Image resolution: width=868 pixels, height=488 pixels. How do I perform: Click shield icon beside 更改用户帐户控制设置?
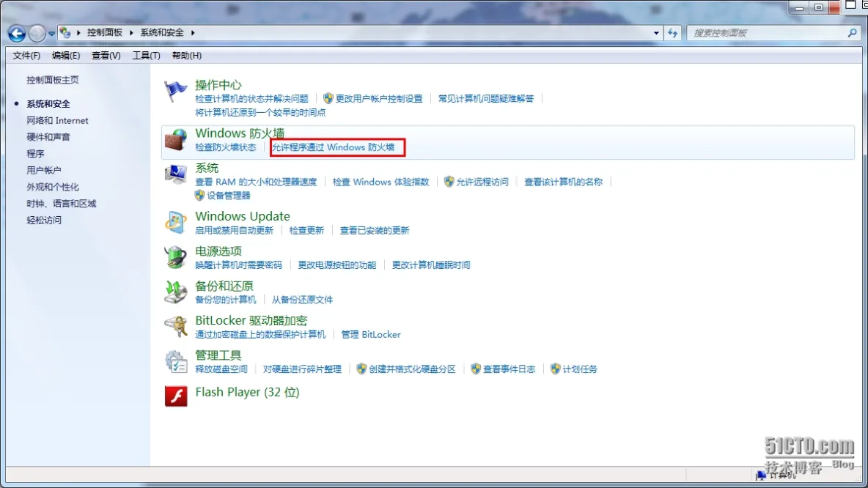click(328, 98)
